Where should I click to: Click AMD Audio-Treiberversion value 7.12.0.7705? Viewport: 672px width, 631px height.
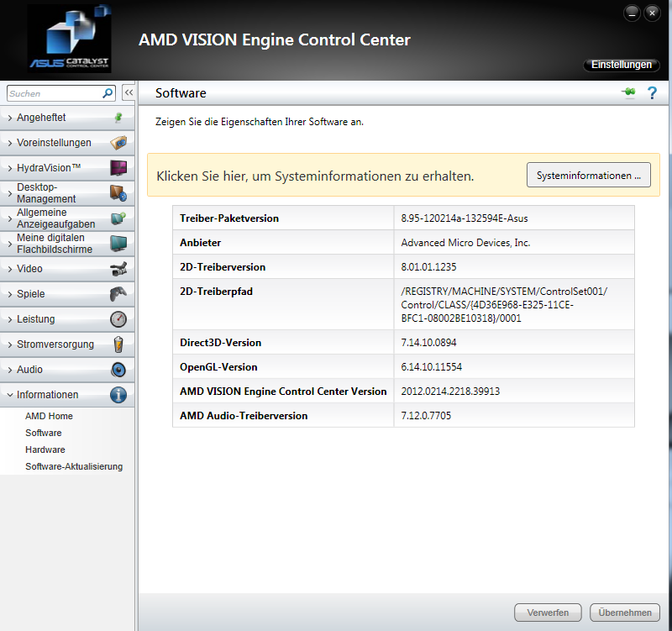(x=426, y=416)
